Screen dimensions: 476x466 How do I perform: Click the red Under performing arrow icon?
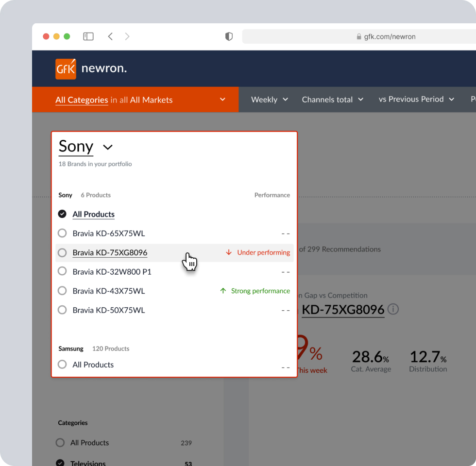point(229,252)
